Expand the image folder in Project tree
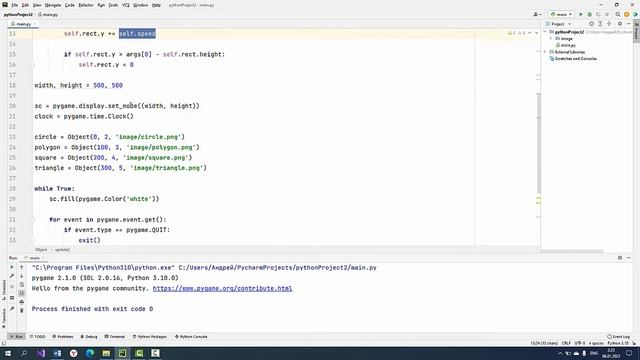 tap(551, 38)
